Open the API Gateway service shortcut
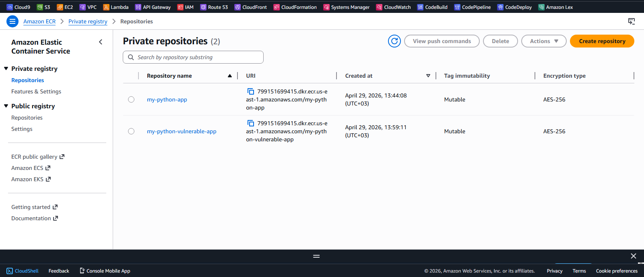 point(153,7)
